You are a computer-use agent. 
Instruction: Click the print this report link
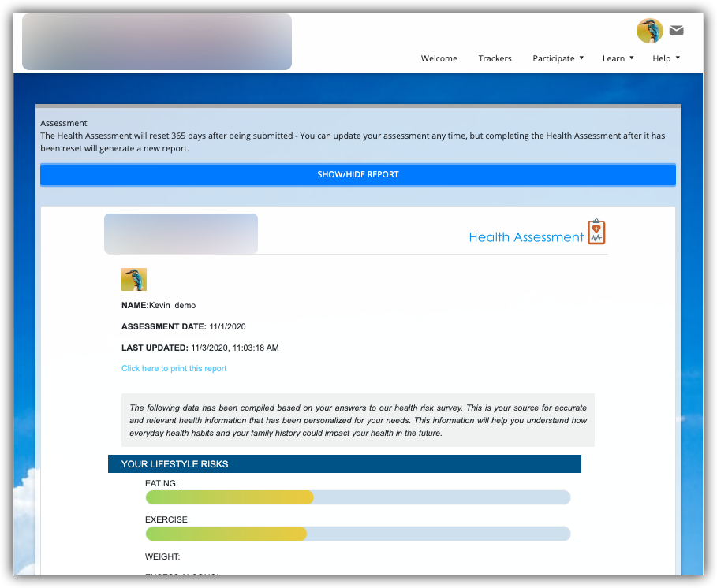point(174,368)
